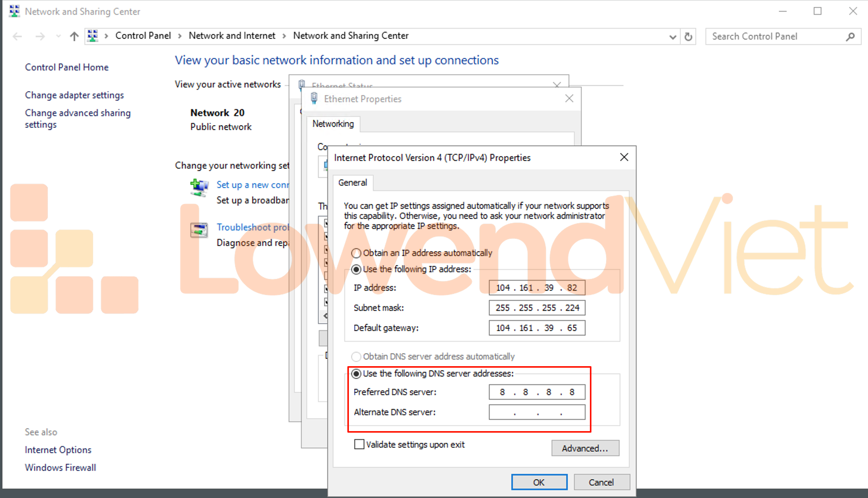Image resolution: width=868 pixels, height=498 pixels.
Task: Close the IPv4 Properties dialog
Action: click(x=624, y=157)
